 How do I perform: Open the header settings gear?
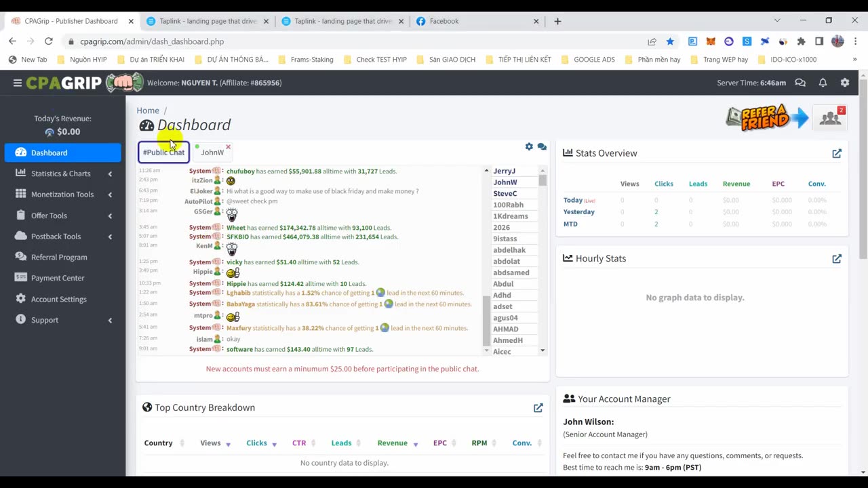(x=845, y=83)
